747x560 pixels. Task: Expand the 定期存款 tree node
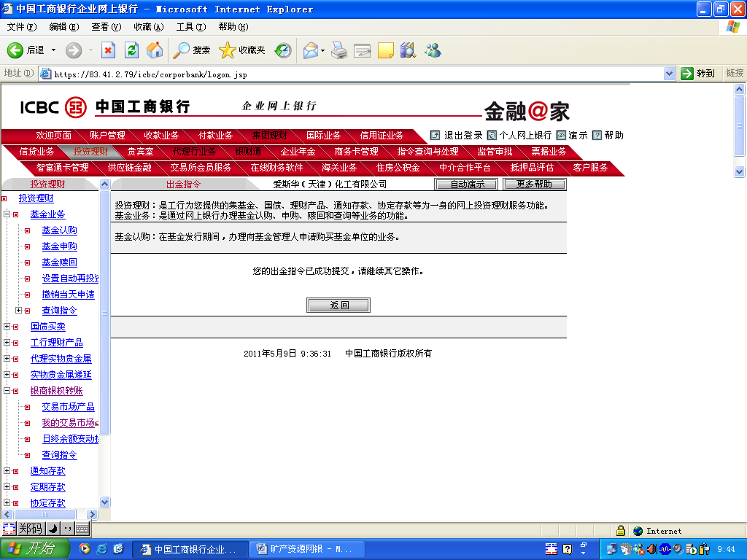pyautogui.click(x=7, y=486)
